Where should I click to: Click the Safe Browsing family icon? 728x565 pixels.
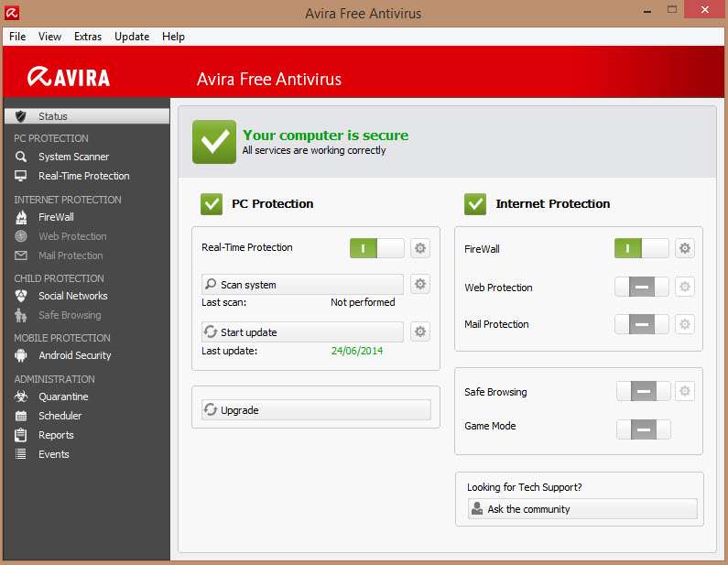21,315
